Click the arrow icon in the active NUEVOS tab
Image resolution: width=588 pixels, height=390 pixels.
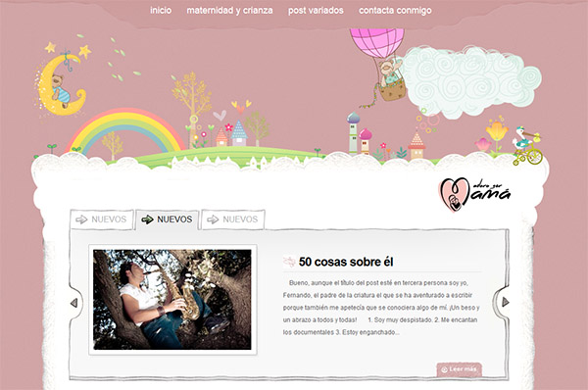point(147,219)
